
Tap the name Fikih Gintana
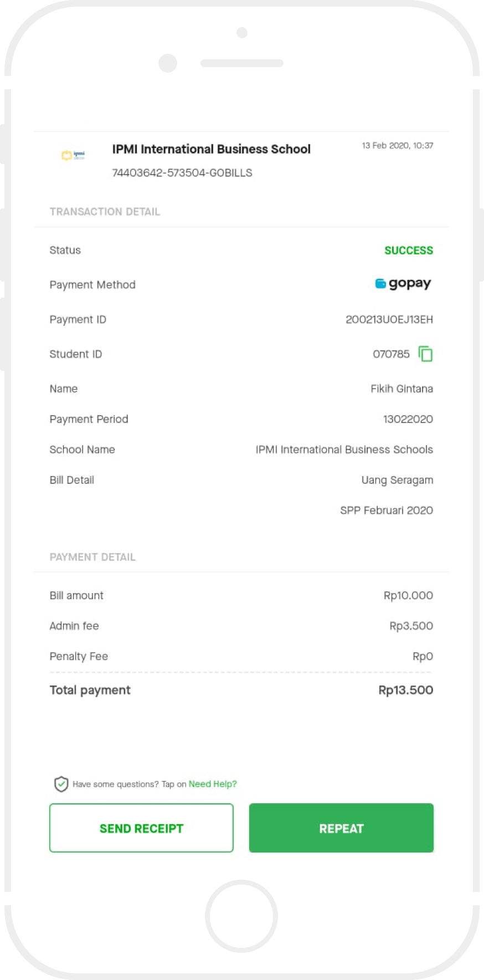point(401,389)
